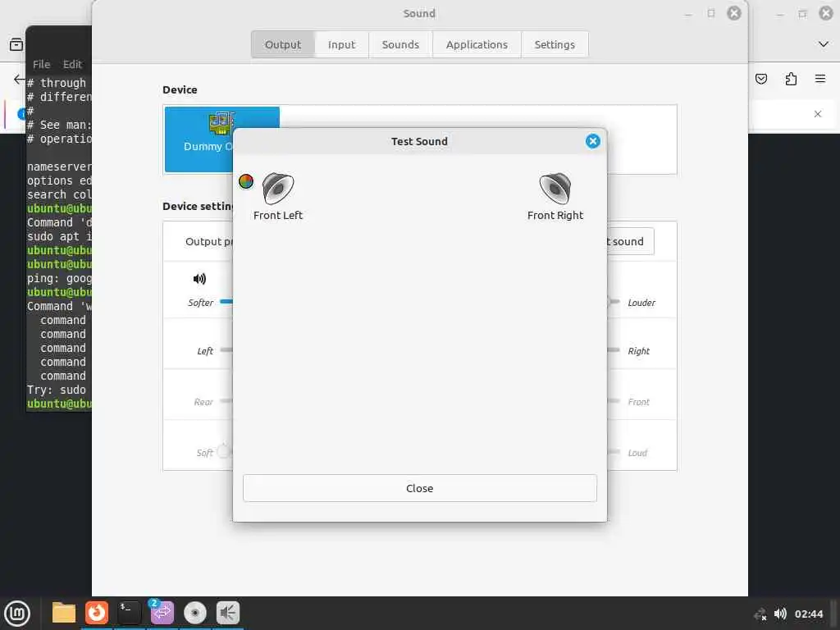This screenshot has width=840, height=630.
Task: Open the Applications tab
Action: pos(477,44)
